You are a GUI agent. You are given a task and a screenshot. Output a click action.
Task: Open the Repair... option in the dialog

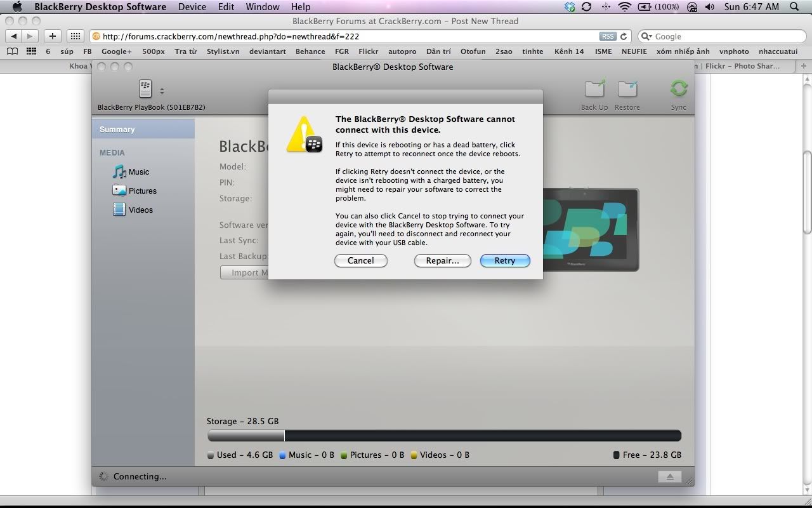(442, 260)
